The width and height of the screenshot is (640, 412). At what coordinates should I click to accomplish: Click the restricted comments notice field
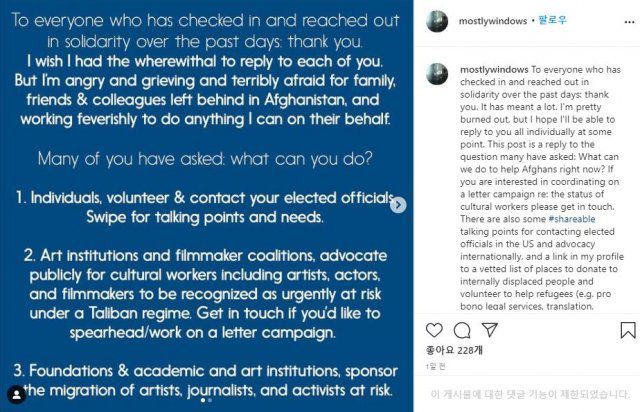(x=531, y=394)
